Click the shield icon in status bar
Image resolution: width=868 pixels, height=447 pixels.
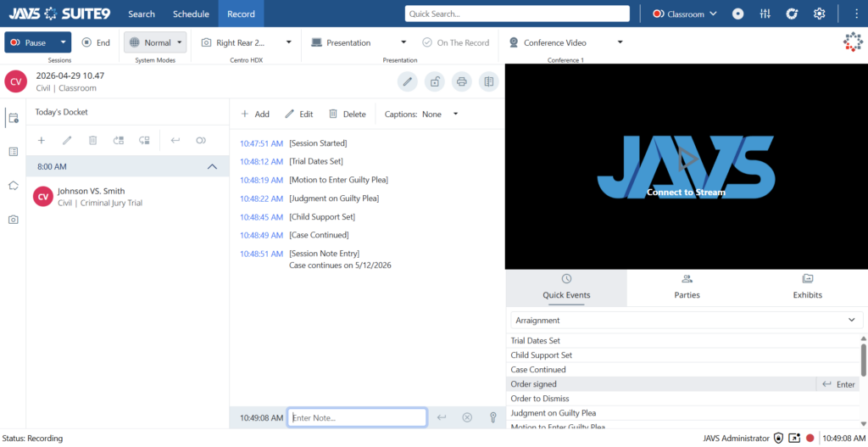[778, 439]
